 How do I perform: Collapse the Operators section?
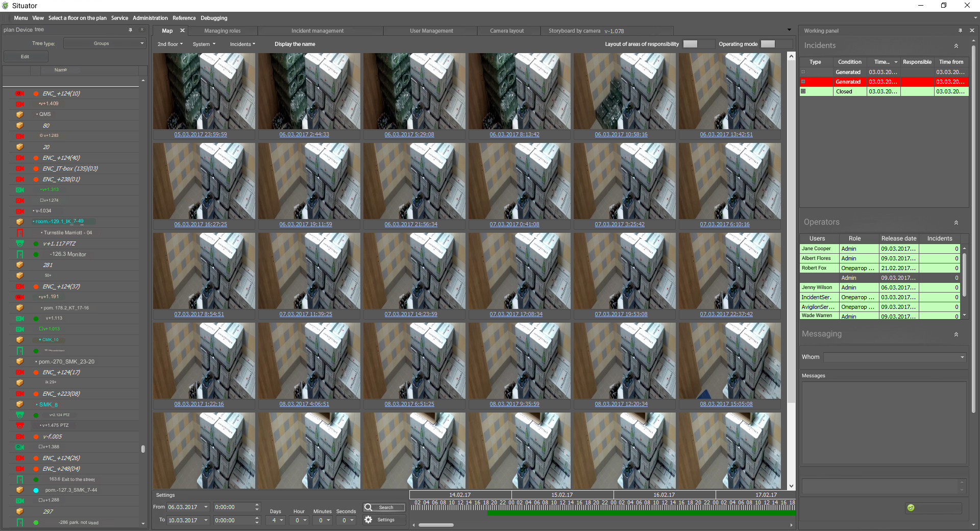956,223
